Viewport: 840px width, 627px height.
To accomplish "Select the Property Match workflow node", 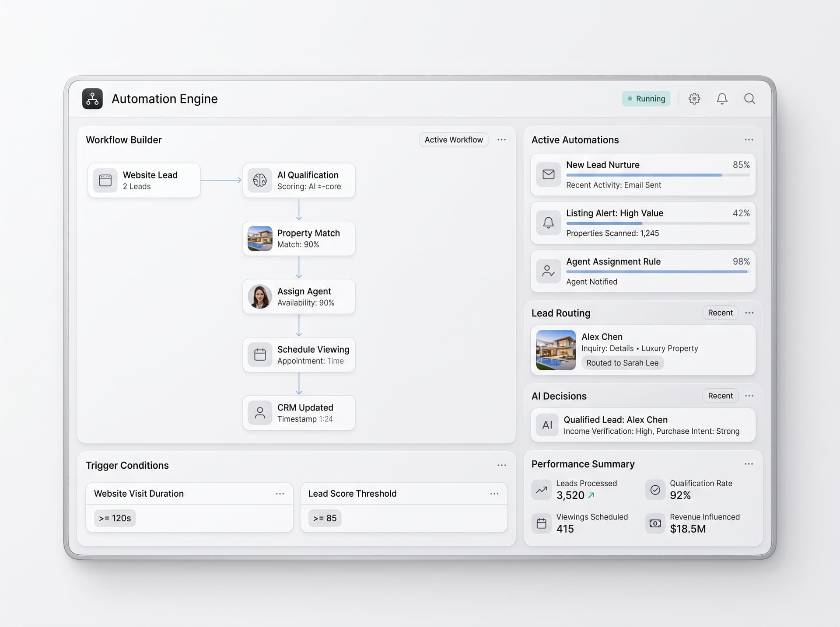I will (x=299, y=238).
